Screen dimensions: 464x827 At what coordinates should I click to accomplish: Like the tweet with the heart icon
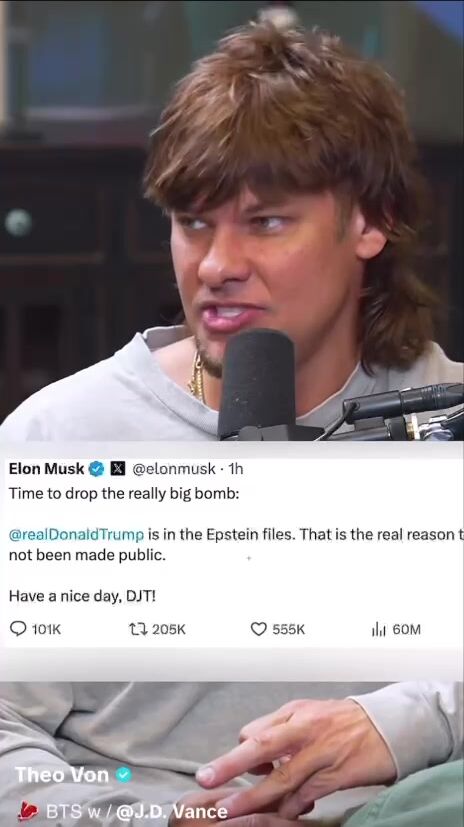(258, 629)
